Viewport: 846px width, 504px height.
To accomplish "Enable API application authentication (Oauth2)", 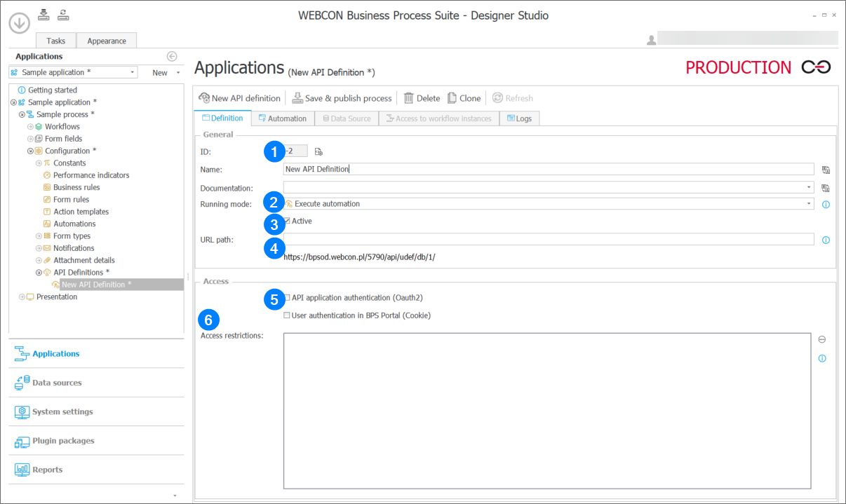I will click(287, 298).
